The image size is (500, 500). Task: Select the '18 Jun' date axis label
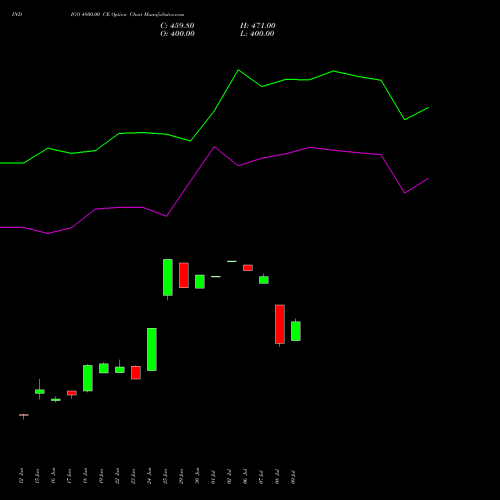coord(85,476)
